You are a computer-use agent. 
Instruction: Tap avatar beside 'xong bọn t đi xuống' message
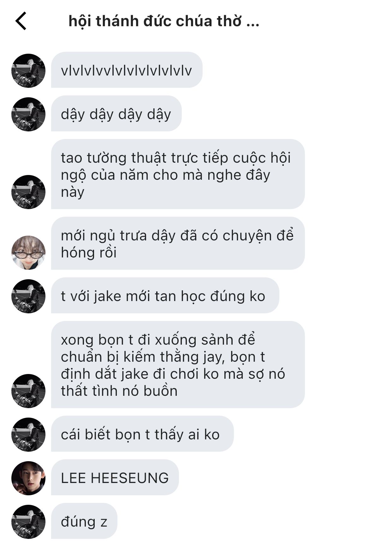28,391
